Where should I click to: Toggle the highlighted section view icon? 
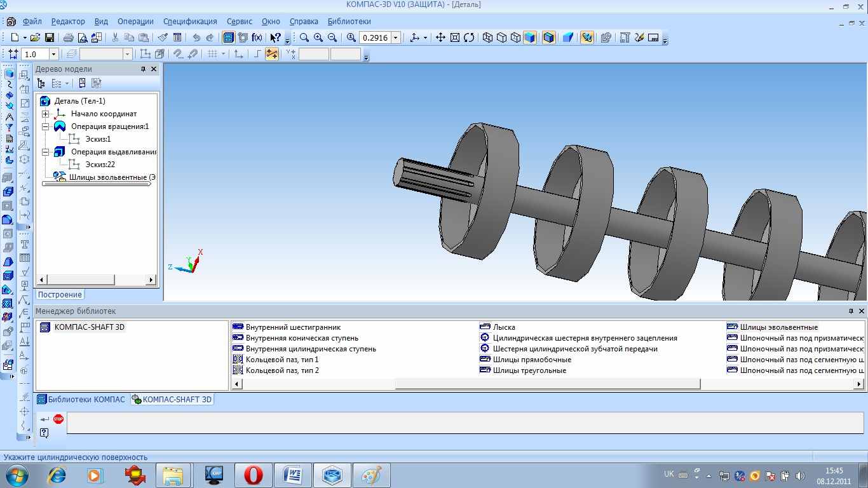pyautogui.click(x=587, y=37)
